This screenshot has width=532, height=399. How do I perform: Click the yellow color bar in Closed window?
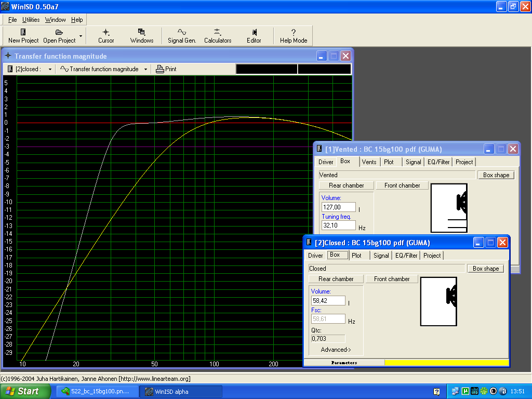(447, 362)
